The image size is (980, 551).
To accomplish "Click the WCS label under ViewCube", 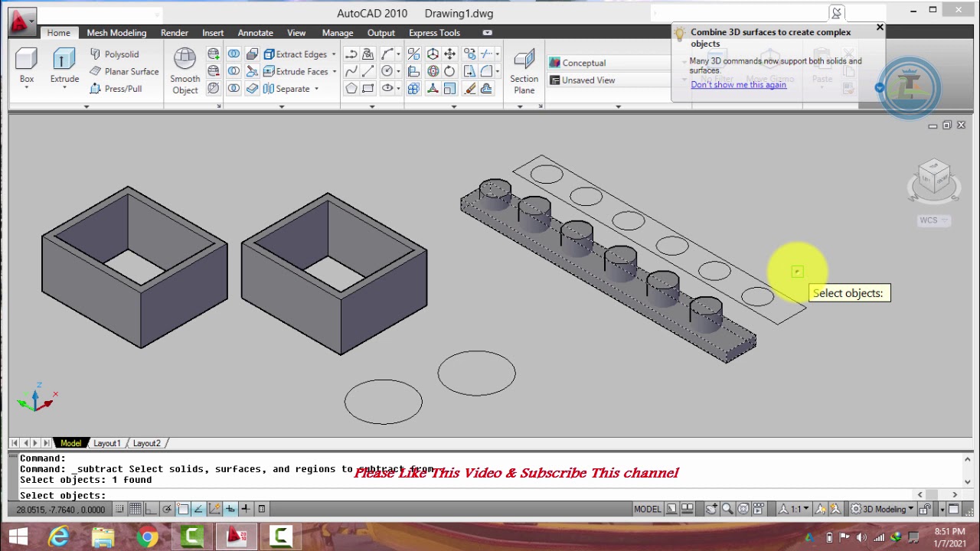I will [928, 220].
